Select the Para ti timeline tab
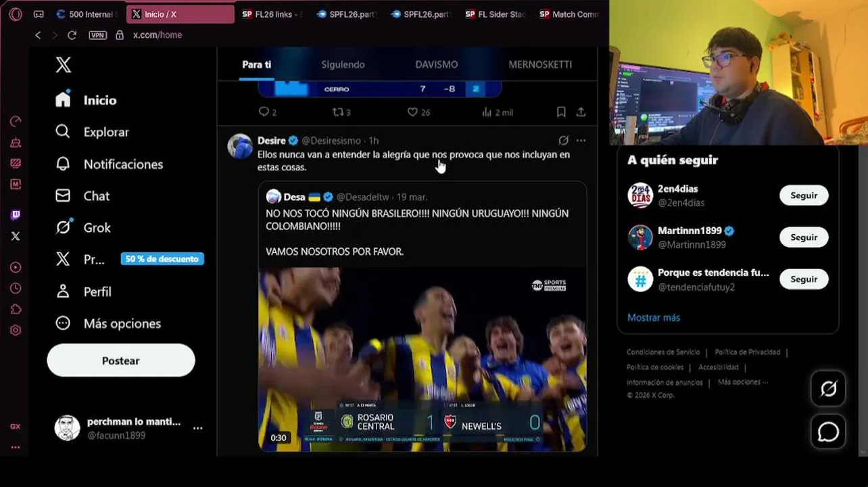The image size is (868, 487). 257,65
